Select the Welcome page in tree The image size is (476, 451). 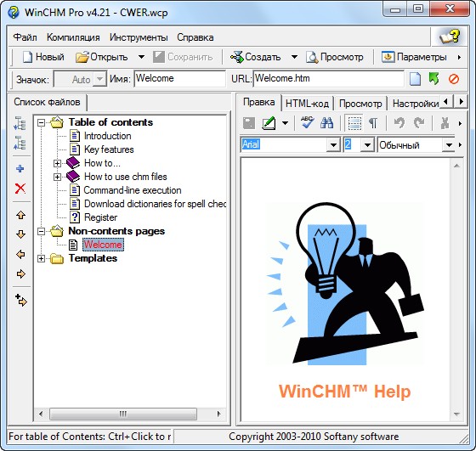(x=103, y=245)
